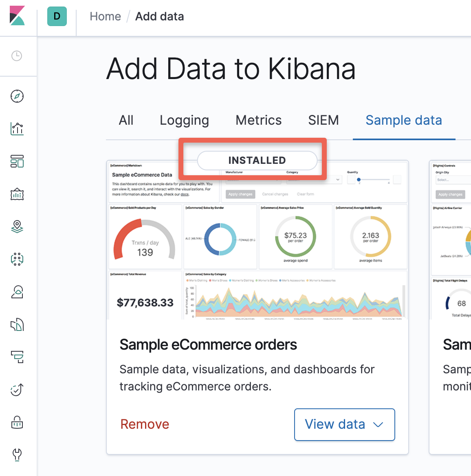Open Visualize chart icon
The width and height of the screenshot is (471, 476).
pyautogui.click(x=17, y=129)
